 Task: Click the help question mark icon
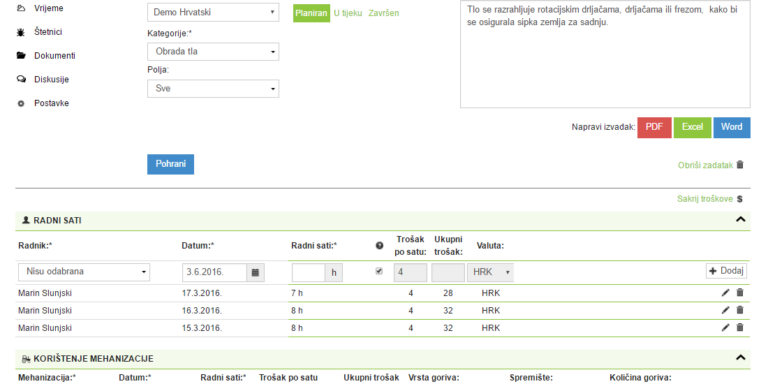click(x=379, y=246)
